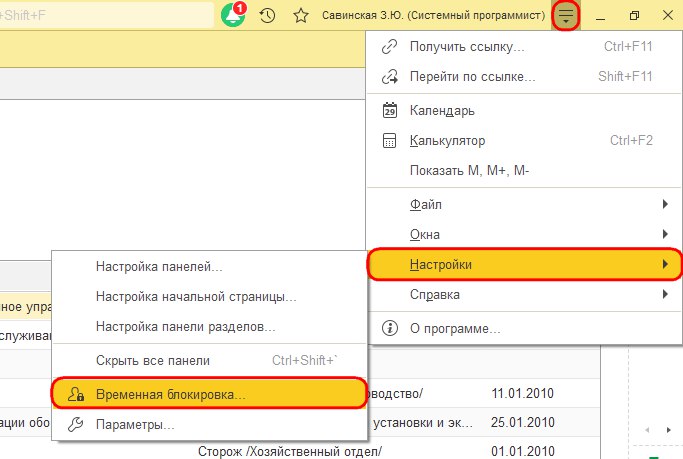
Task: Expand the Окна submenu arrow
Action: pos(665,234)
